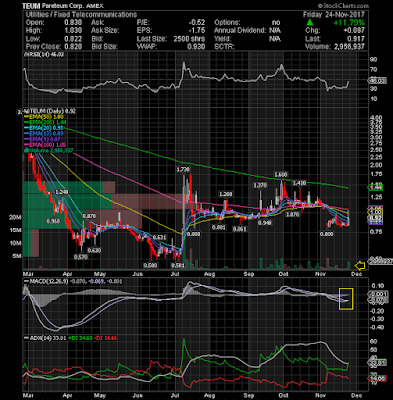Select the MACD axis level -0.40
This screenshot has height=400, width=393.
376,327
